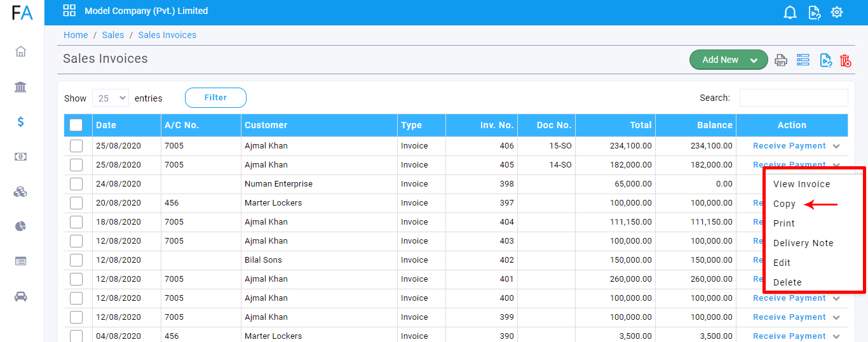Open the notifications bell

[790, 12]
